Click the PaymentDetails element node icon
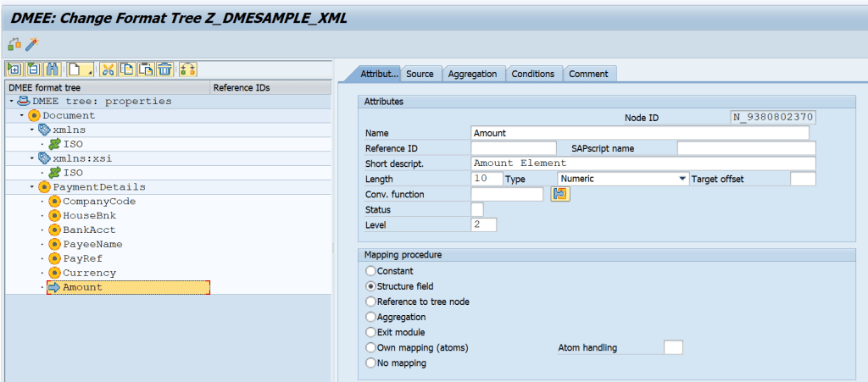Viewport: 868px width, 382px height. coord(44,187)
